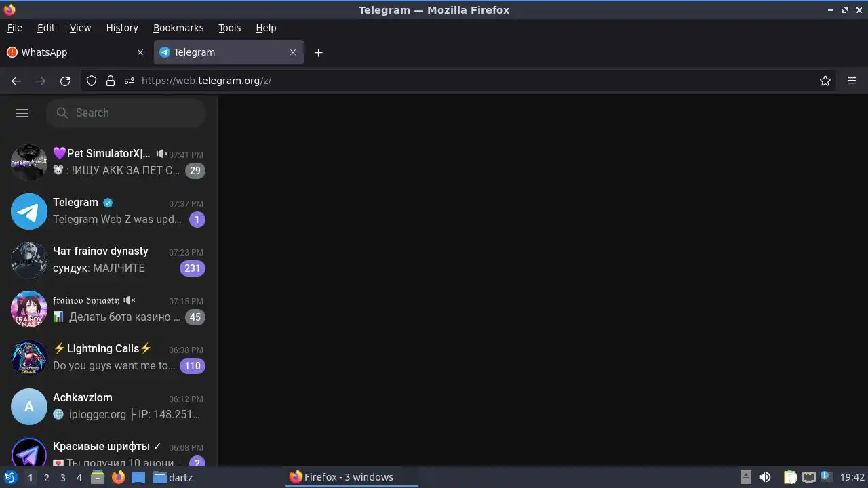The image size is (868, 488).
Task: Close the Telegram tab
Action: click(x=293, y=52)
